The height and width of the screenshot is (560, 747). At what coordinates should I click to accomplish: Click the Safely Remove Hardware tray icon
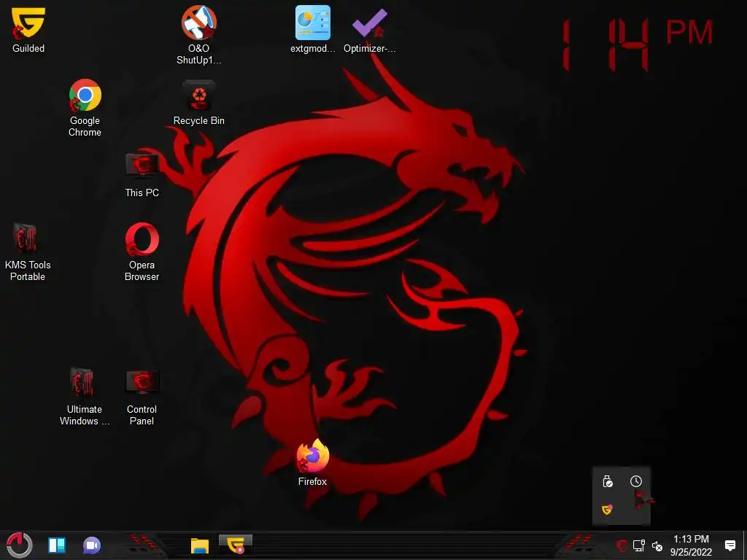[x=608, y=481]
